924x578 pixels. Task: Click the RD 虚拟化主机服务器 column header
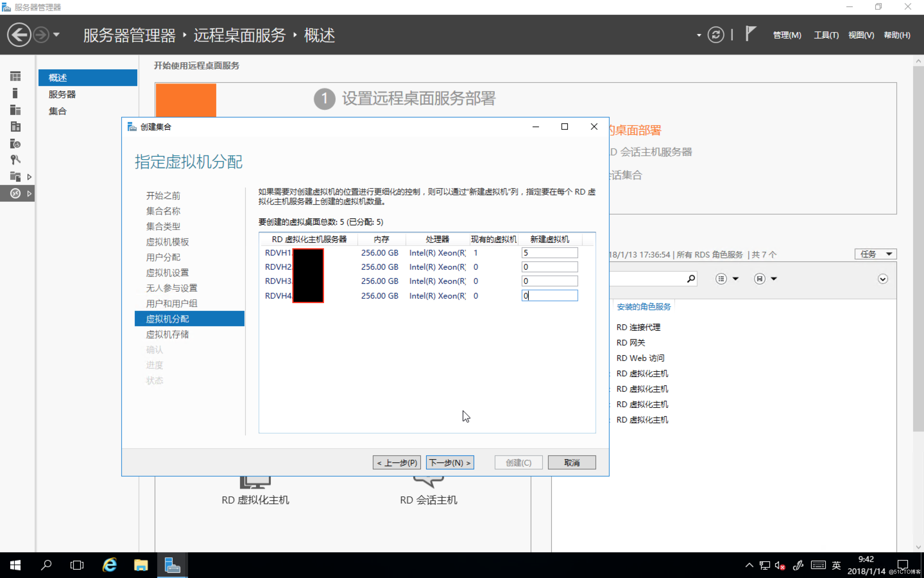(x=309, y=239)
